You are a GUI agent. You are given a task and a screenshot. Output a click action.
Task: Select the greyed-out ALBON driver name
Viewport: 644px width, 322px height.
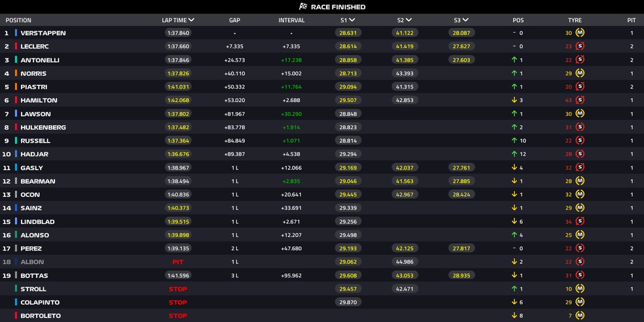click(x=32, y=262)
